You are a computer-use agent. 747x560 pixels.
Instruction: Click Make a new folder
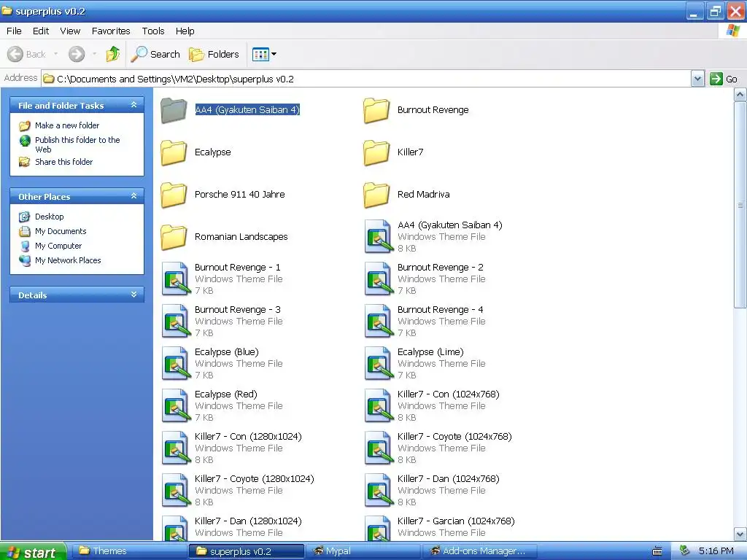point(66,125)
